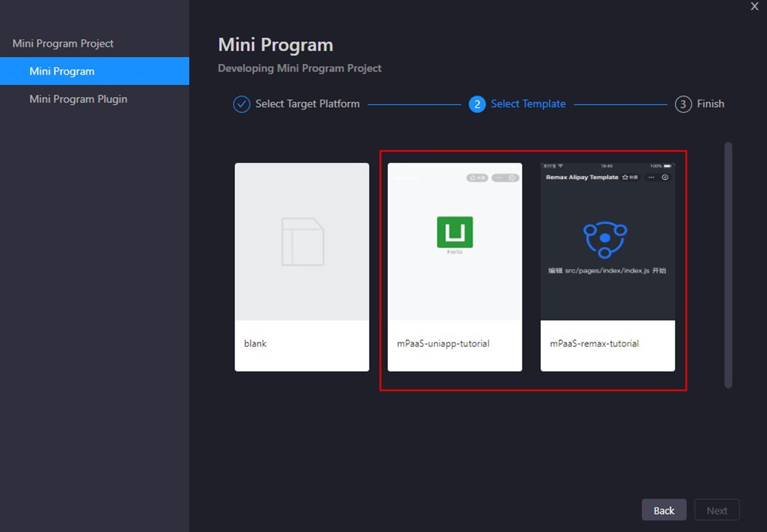Go back with the Back button
Screen dimensions: 767x532
point(664,510)
